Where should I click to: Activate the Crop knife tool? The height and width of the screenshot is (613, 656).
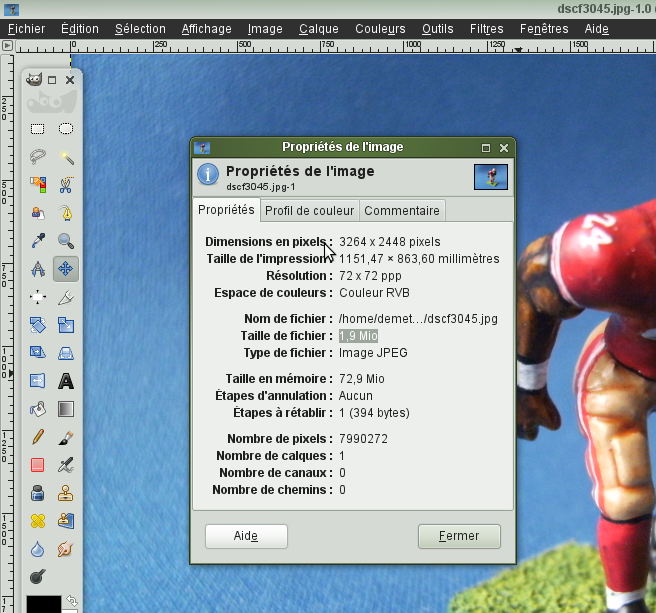pos(66,297)
